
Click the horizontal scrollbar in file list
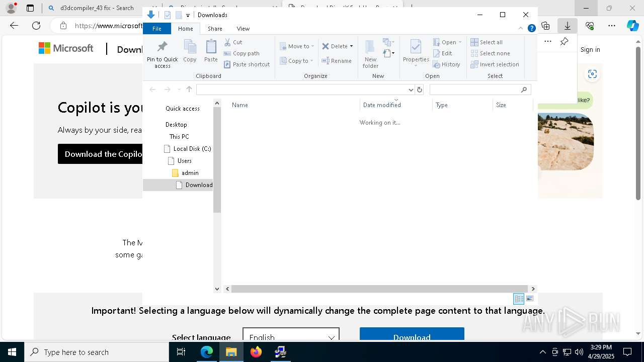(380, 289)
